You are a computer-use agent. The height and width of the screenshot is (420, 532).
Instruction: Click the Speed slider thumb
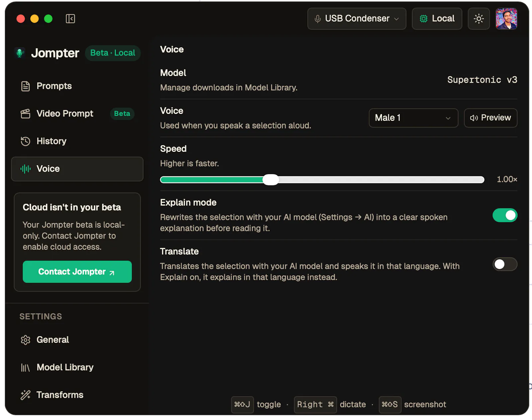coord(271,180)
